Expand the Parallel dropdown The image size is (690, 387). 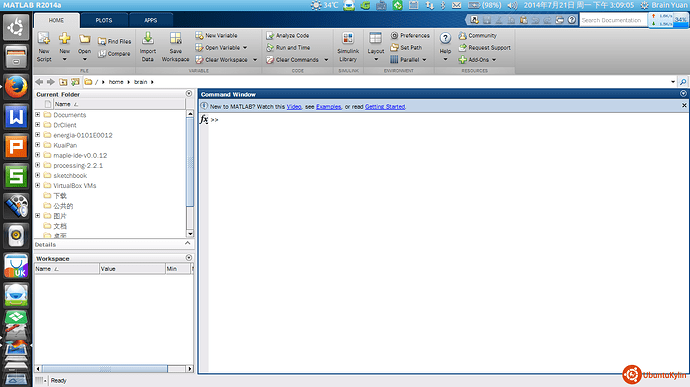pos(424,60)
